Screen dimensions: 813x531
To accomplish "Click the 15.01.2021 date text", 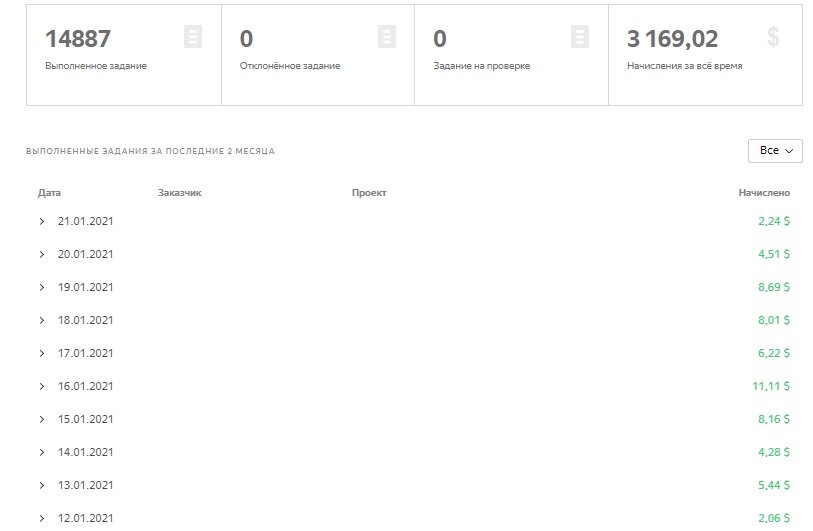I will pyautogui.click(x=86, y=420).
